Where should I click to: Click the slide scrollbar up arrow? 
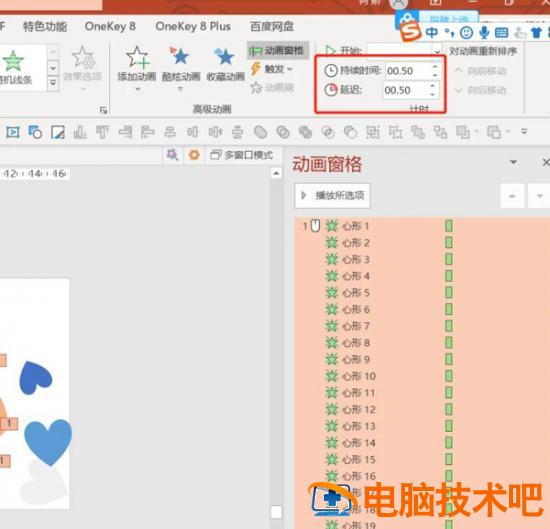[276, 173]
